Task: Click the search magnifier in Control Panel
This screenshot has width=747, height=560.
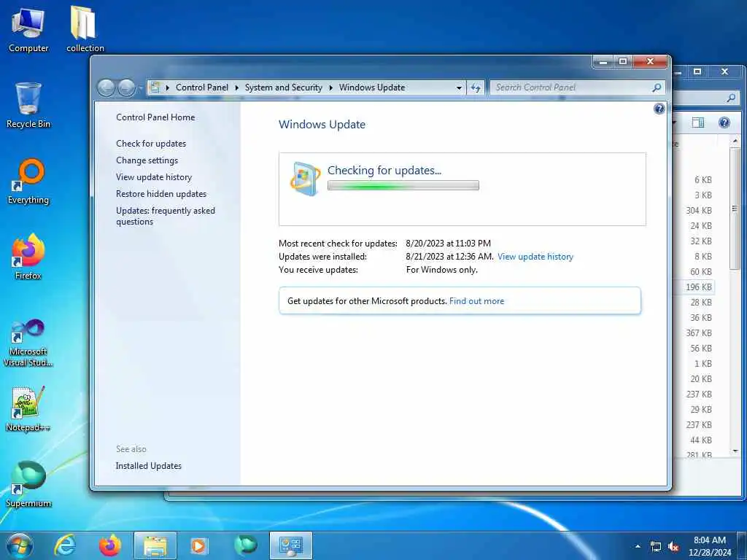Action: (657, 87)
